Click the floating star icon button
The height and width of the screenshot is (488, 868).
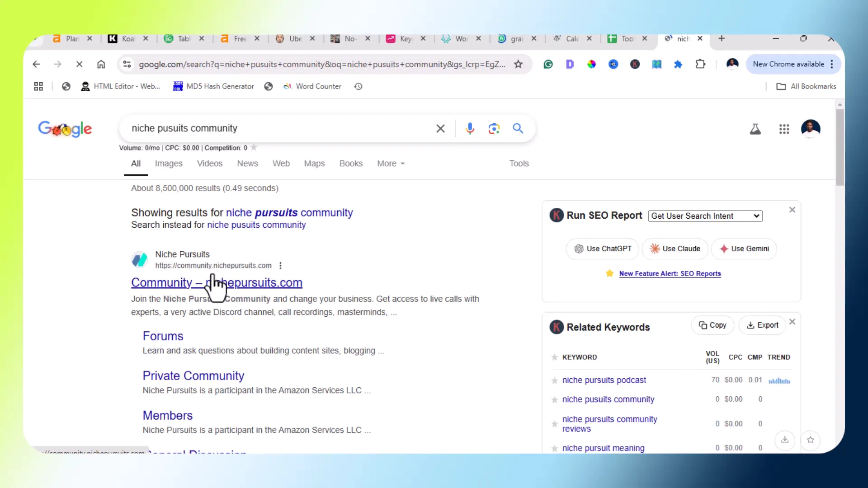810,440
